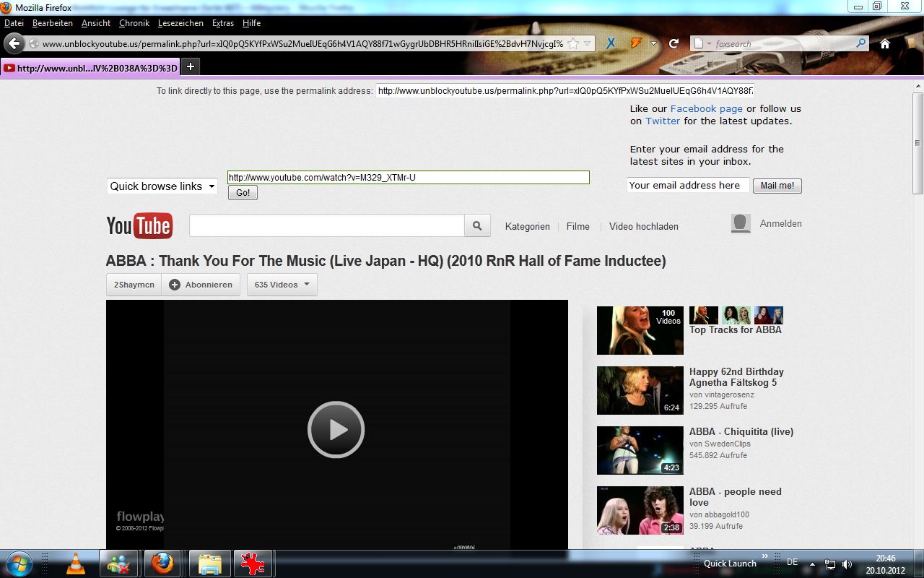Open the Chronik menu
The image size is (924, 578).
[x=134, y=23]
